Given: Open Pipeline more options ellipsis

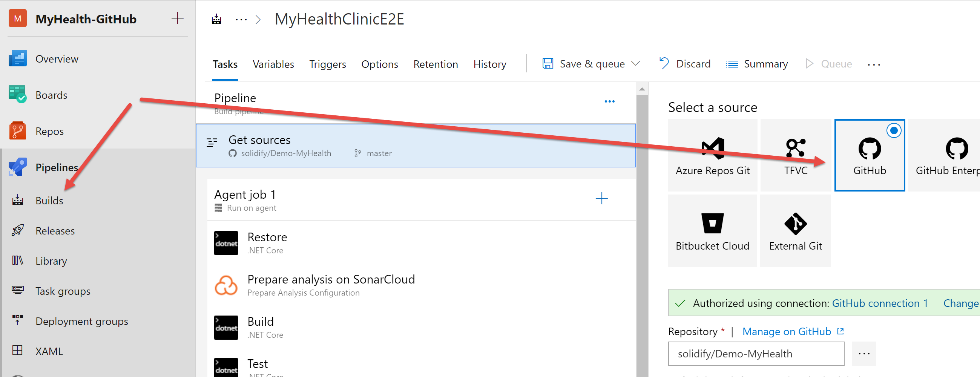Looking at the screenshot, I should coord(609,101).
